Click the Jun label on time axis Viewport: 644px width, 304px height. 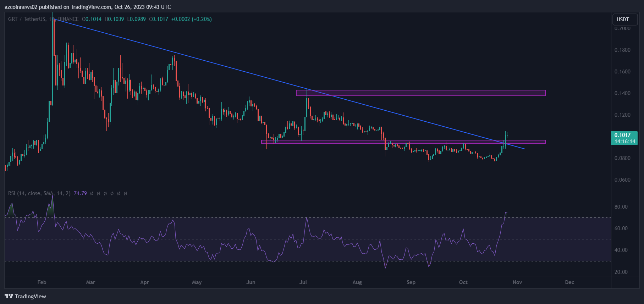tap(251, 282)
